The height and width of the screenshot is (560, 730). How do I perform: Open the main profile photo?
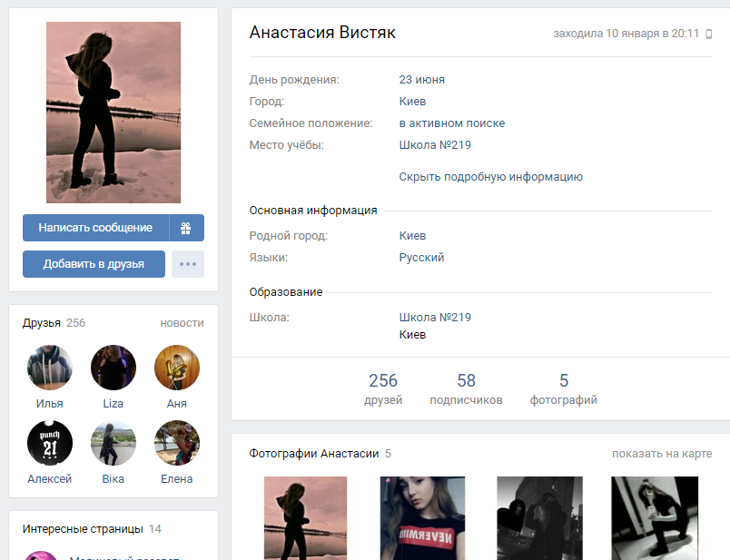tap(113, 113)
